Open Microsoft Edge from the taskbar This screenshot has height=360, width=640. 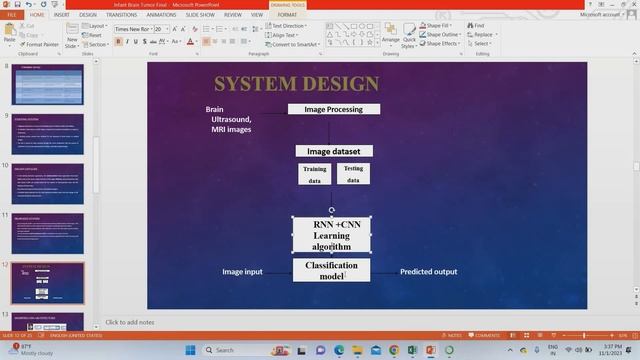[x=339, y=350]
